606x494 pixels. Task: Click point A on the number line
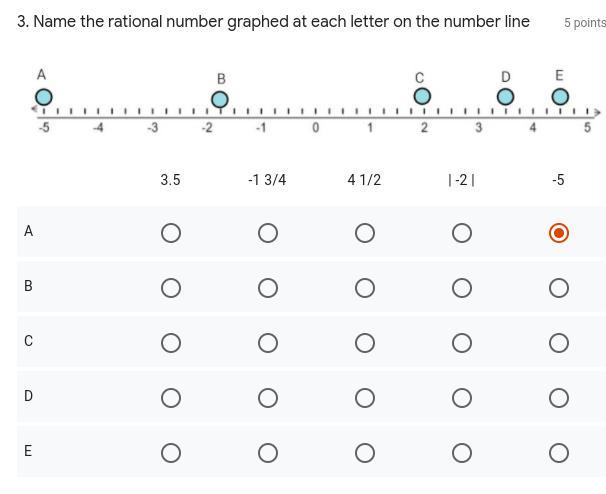click(43, 97)
